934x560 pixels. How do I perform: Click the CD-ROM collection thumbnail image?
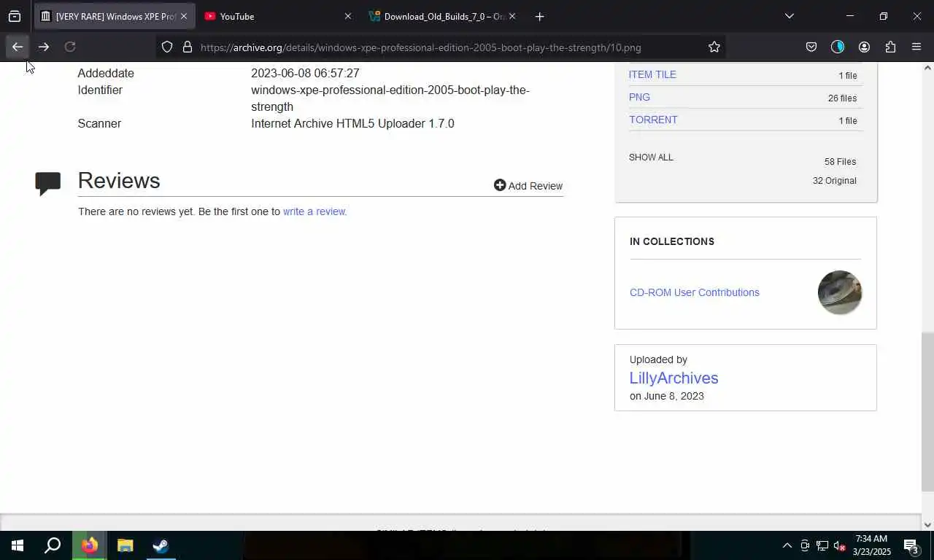point(839,292)
